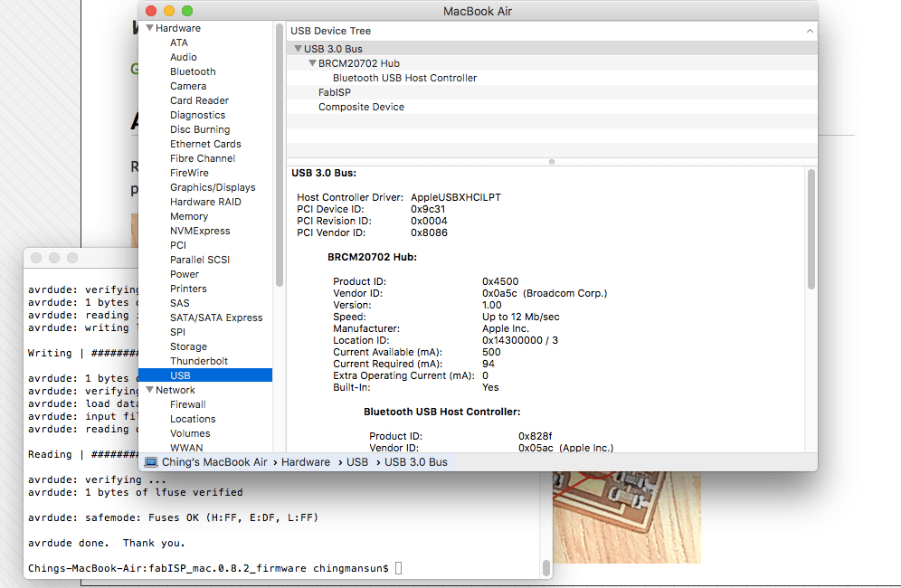Select Firewall under Network

click(187, 404)
